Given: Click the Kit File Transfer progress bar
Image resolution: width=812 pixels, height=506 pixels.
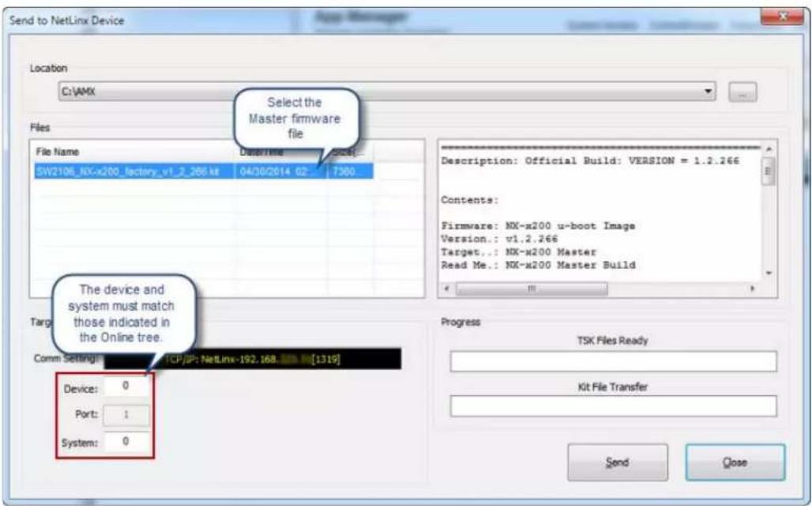Looking at the screenshot, I should (x=613, y=406).
